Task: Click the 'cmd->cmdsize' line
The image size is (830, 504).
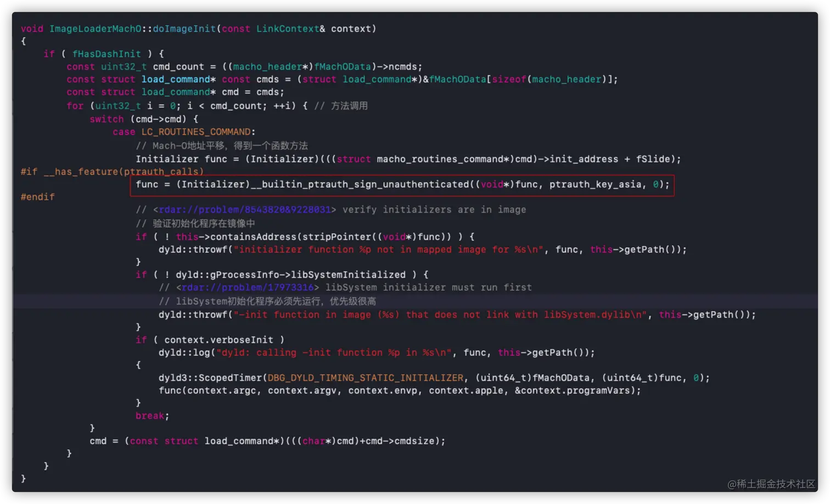Action: pos(268,441)
